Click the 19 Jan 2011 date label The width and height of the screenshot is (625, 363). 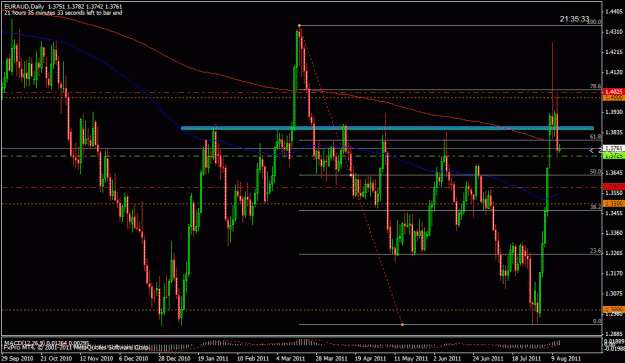(213, 359)
